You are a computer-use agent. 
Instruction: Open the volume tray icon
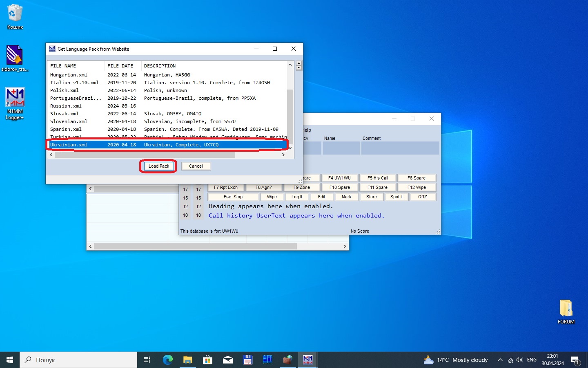tap(519, 360)
